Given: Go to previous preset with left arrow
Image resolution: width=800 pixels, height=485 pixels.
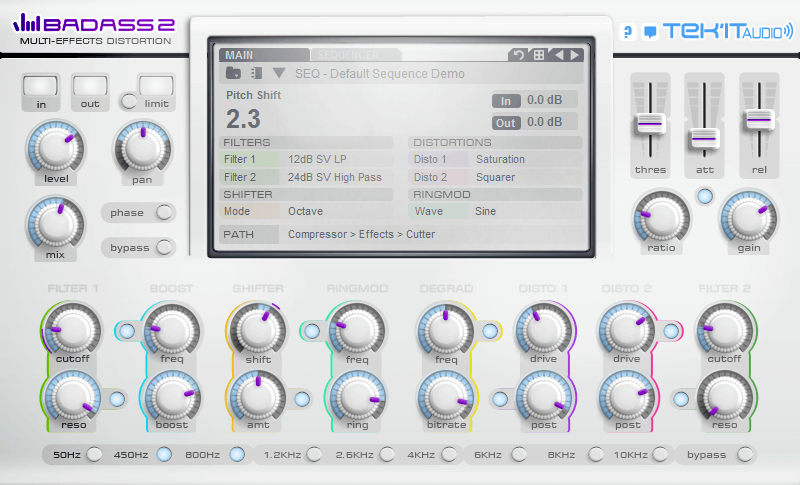Looking at the screenshot, I should pos(559,55).
